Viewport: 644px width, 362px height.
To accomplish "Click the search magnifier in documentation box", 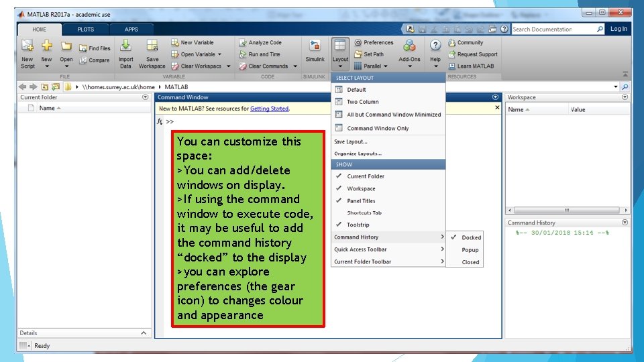I will tap(600, 29).
